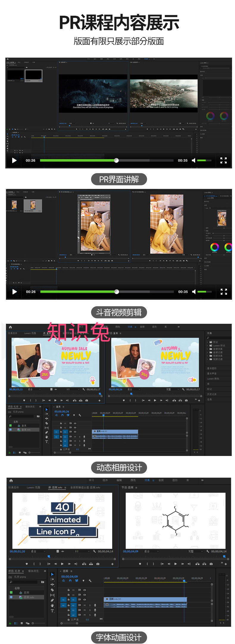
Task: Select the Razor tool beside 童真 timeline
Action: pos(46,423)
